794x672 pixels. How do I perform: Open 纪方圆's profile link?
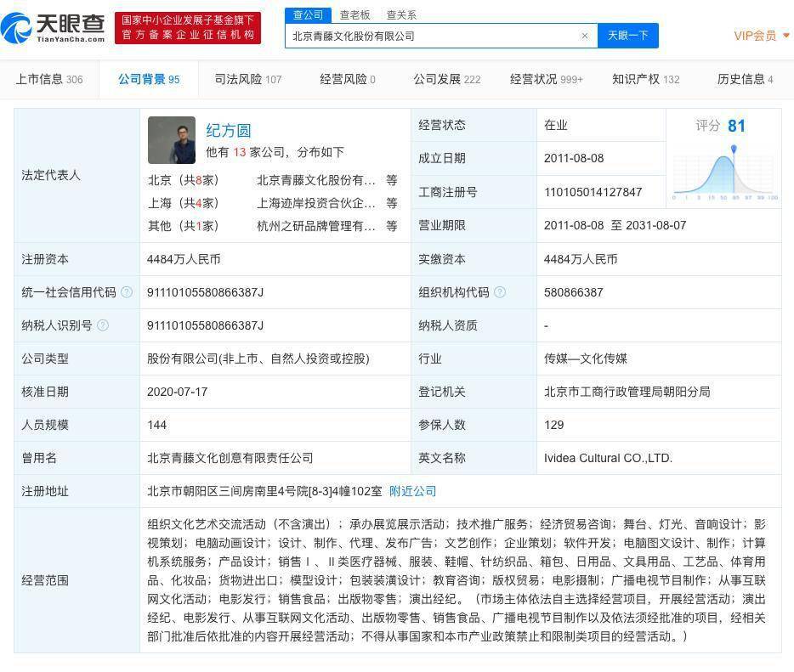click(x=229, y=130)
